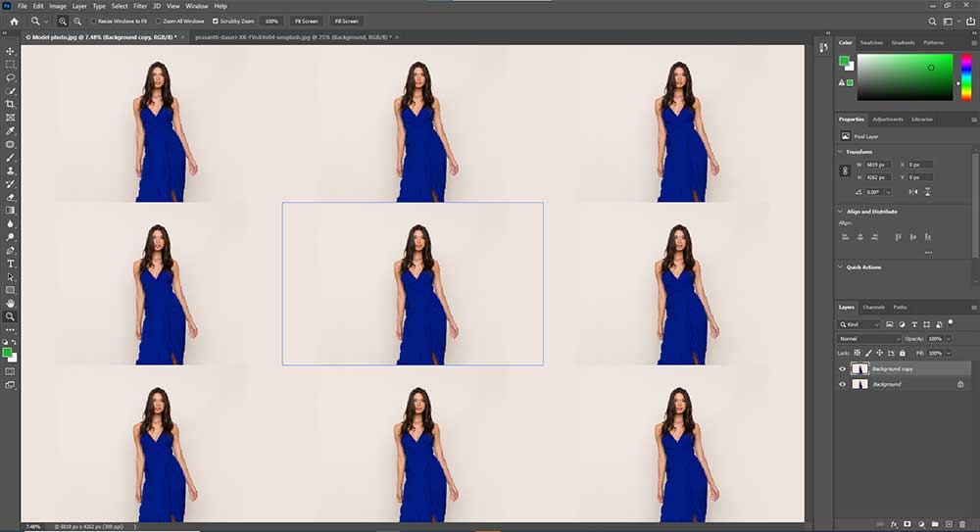Pick color in green color field
980x532 pixels.
point(905,76)
